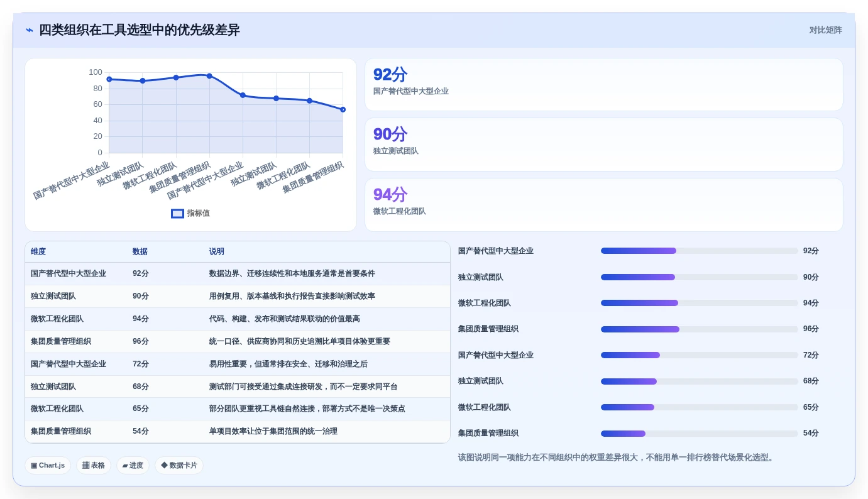The image size is (868, 499).
Task: Click the progress bar labeled 96分
Action: point(700,329)
